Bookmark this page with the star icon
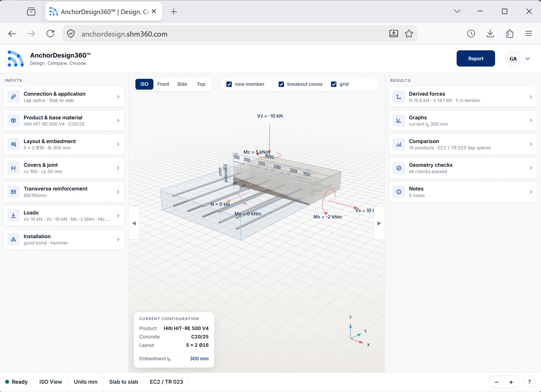 pos(409,33)
